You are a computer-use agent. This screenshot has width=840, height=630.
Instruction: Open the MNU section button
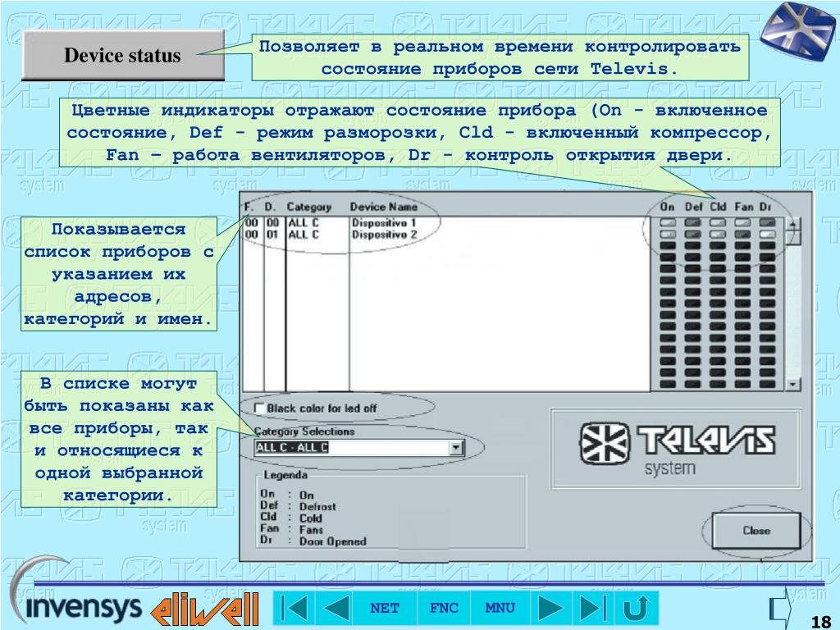pyautogui.click(x=500, y=608)
